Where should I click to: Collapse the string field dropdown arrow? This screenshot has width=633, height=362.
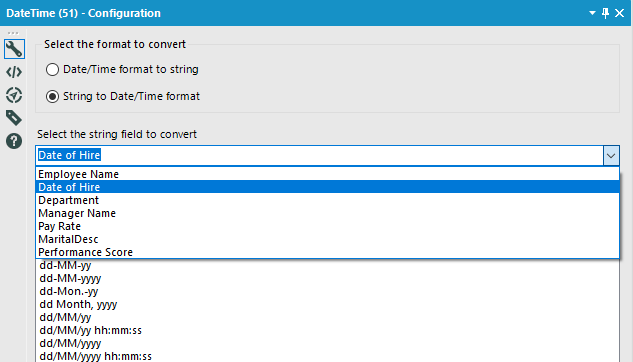(611, 155)
